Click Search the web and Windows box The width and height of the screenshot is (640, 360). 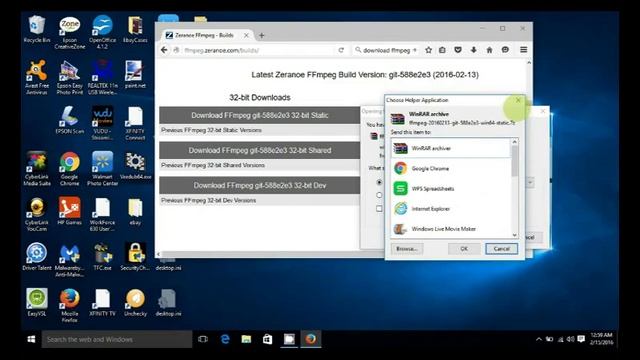(x=117, y=339)
